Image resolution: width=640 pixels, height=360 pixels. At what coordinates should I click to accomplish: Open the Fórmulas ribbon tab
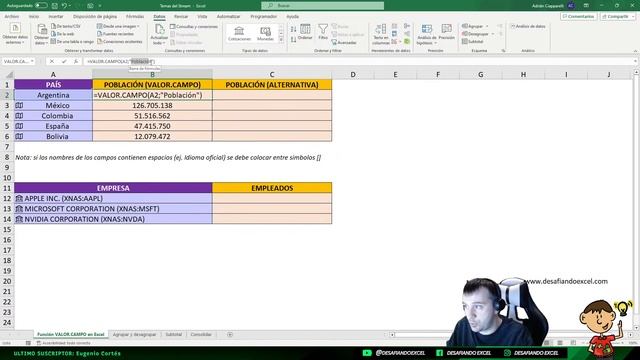[135, 16]
